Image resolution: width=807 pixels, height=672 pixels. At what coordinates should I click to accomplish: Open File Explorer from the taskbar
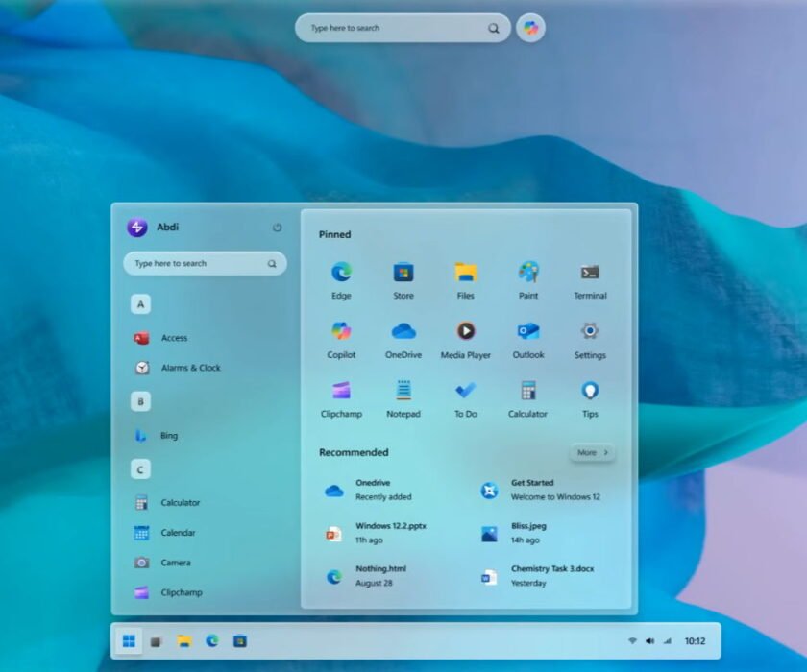(x=184, y=640)
